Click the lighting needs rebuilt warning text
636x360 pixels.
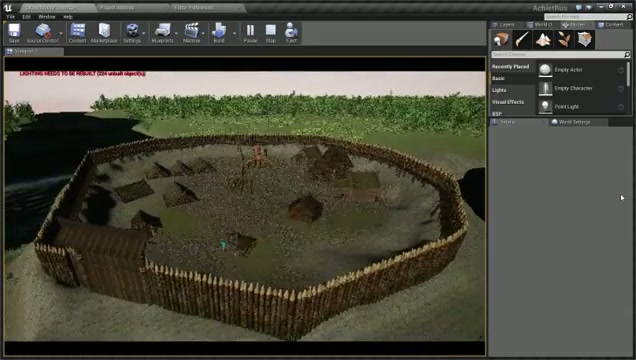point(83,74)
